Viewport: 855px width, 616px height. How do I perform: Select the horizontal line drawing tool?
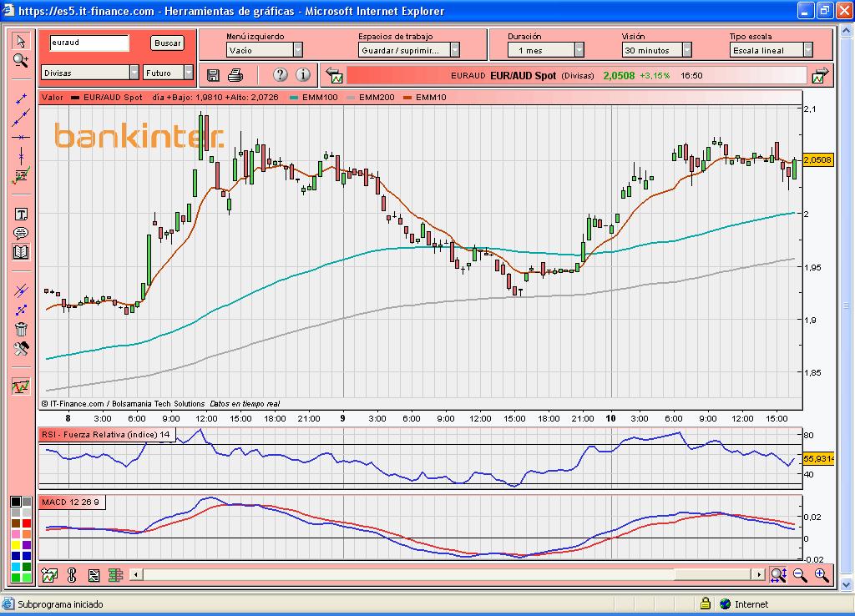tap(21, 137)
